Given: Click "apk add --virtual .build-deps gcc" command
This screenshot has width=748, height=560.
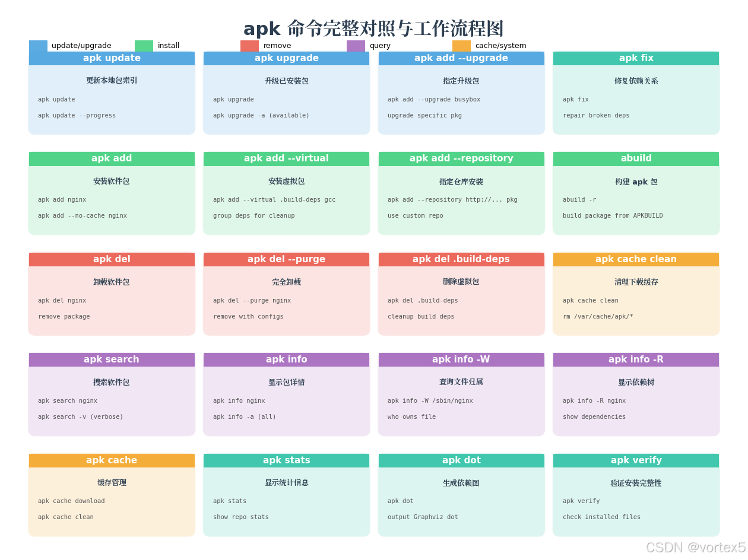Looking at the screenshot, I should pyautogui.click(x=274, y=200).
